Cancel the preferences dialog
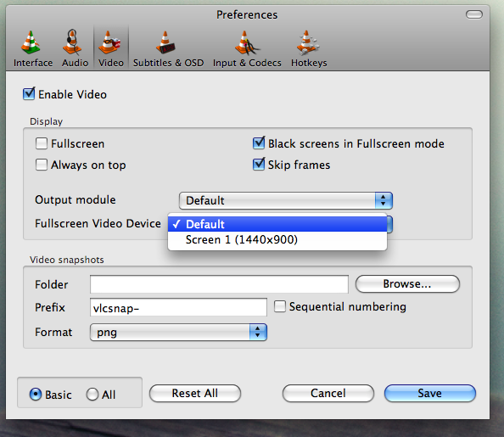The image size is (504, 437). tap(328, 393)
